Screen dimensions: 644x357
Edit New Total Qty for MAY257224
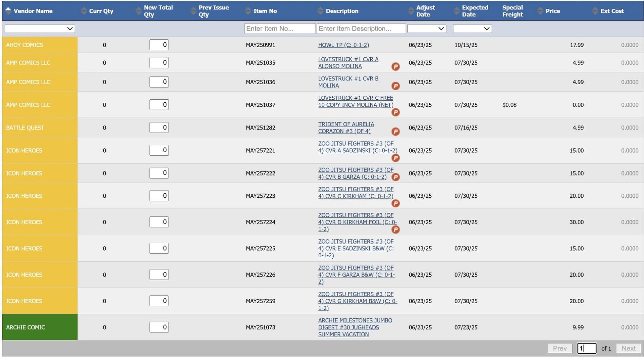click(x=159, y=222)
